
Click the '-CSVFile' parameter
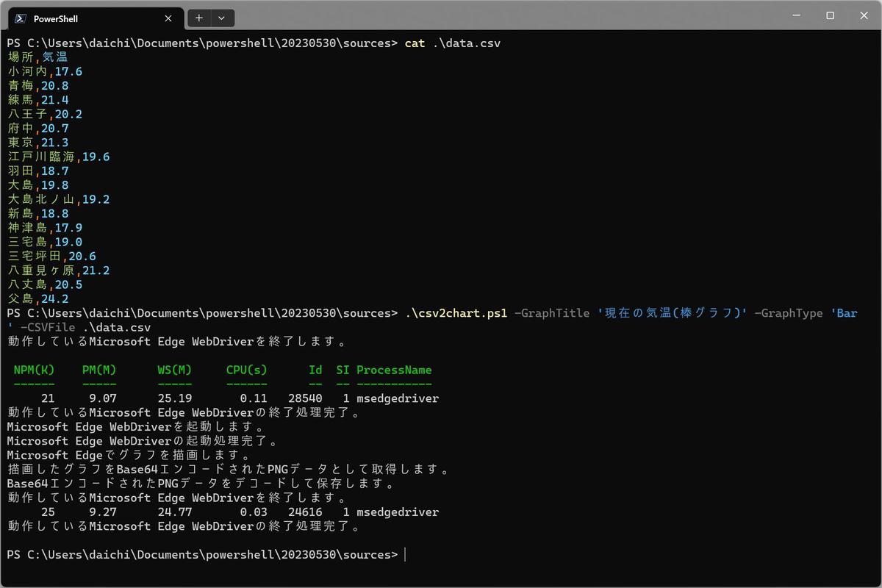(x=48, y=327)
